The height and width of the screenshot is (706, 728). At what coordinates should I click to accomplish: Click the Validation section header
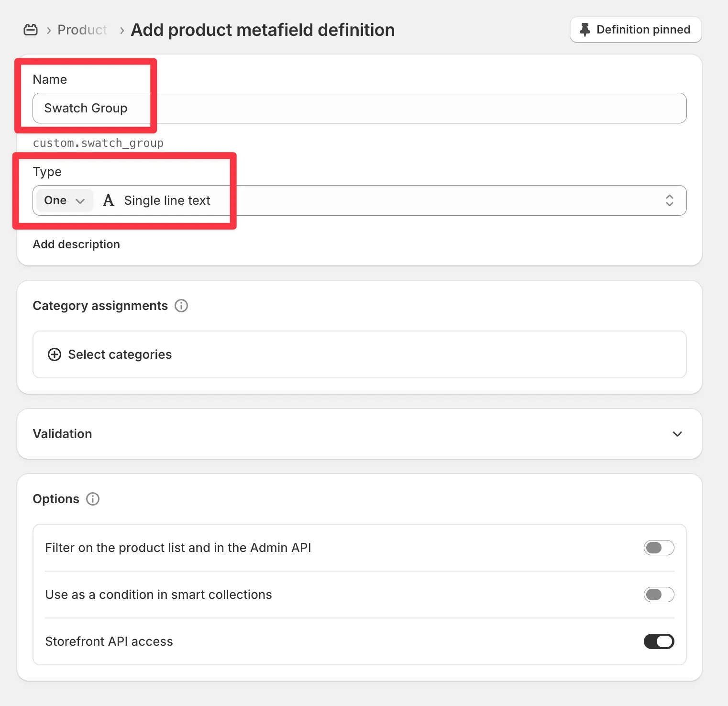360,434
